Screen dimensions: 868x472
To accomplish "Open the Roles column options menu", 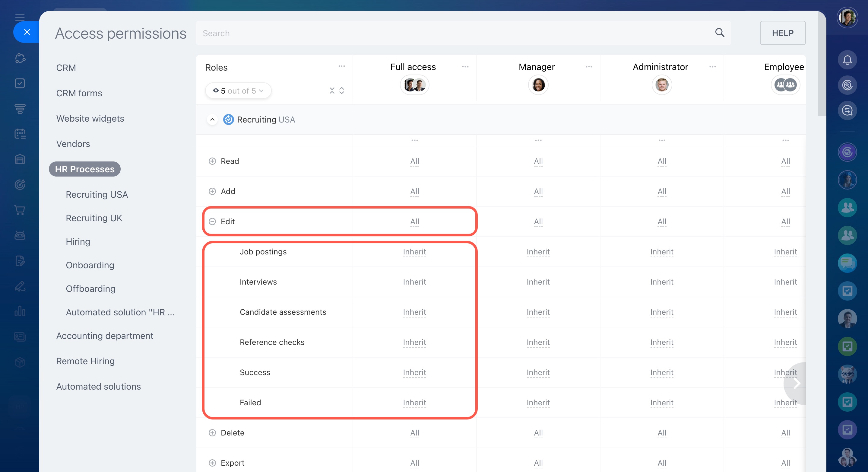I will tap(341, 66).
